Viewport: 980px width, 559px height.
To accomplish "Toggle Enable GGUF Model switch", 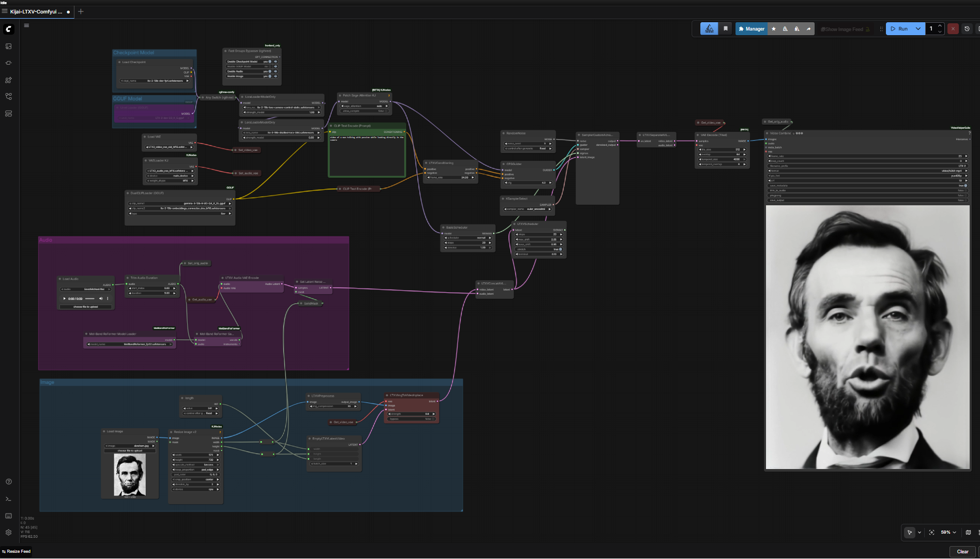I will [x=270, y=67].
